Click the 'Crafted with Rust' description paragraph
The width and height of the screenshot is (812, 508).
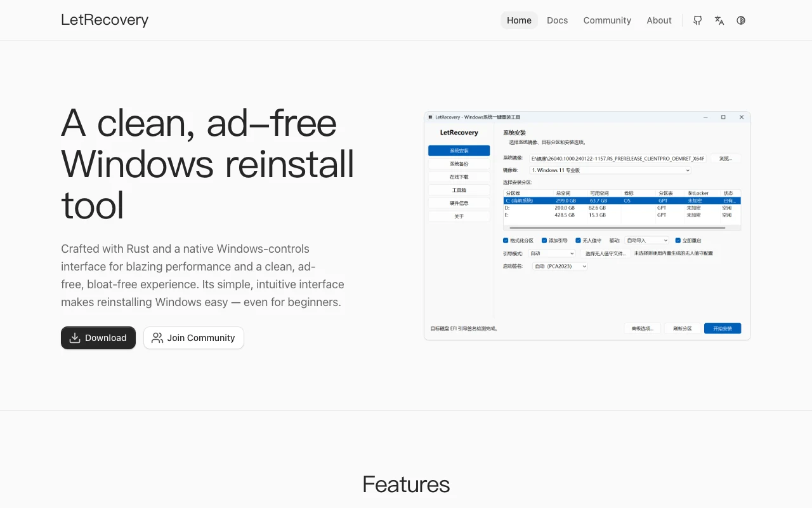click(203, 276)
